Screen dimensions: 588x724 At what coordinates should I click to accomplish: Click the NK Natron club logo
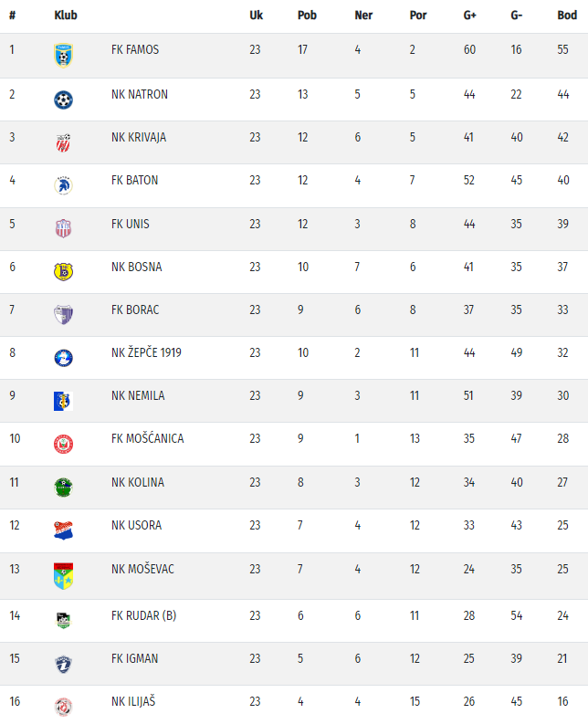pyautogui.click(x=63, y=99)
